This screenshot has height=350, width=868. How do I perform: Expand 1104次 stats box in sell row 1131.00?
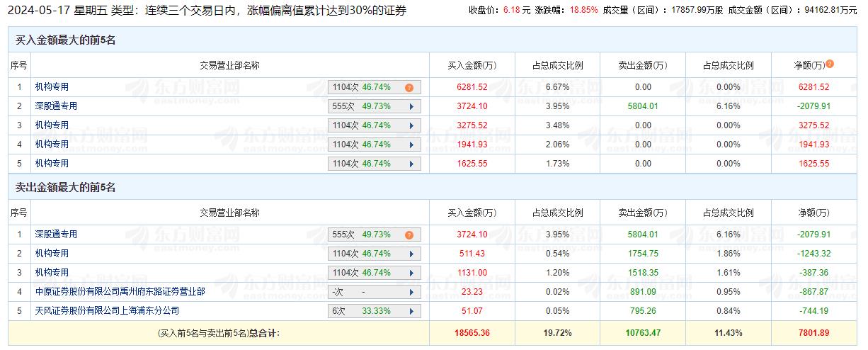pyautogui.click(x=375, y=273)
